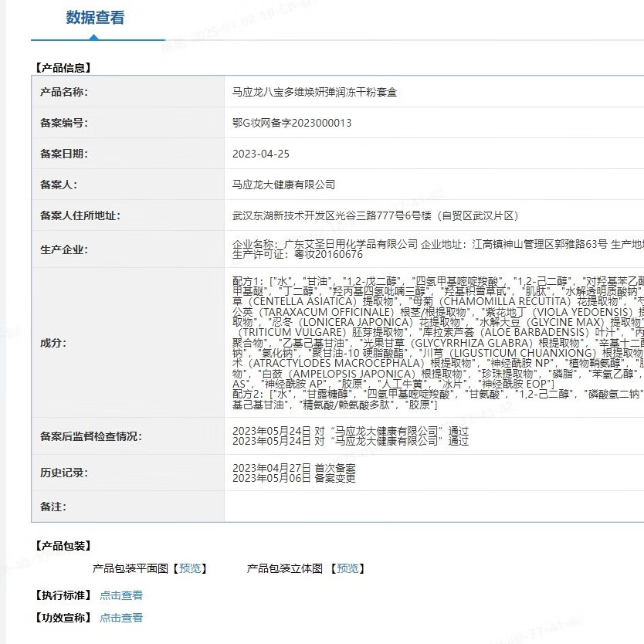
Task: Switch to the 数据查看 tab
Action: (x=95, y=17)
